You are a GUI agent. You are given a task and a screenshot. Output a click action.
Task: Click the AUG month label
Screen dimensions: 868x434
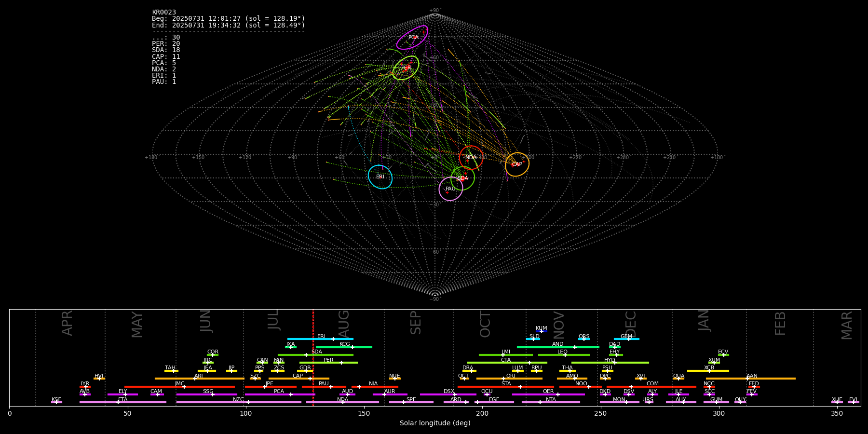[344, 323]
